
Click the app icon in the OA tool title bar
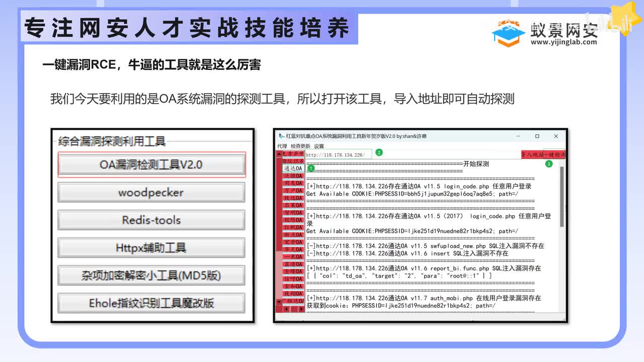click(x=281, y=136)
